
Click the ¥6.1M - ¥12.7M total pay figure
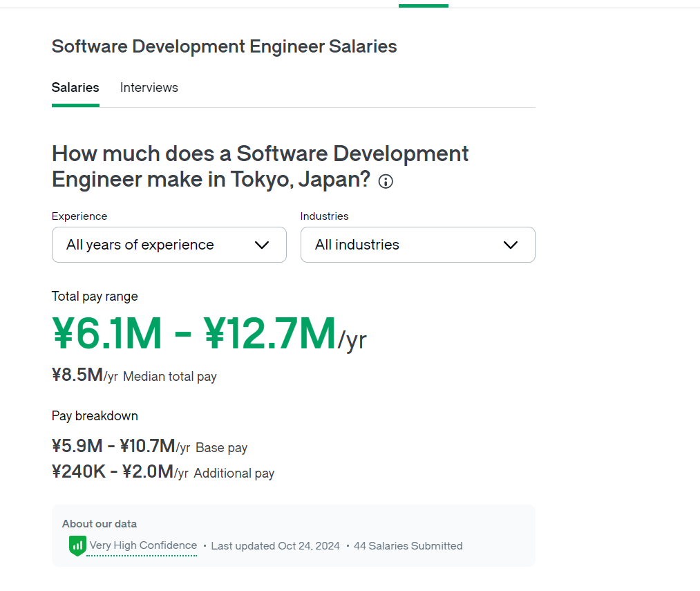194,333
